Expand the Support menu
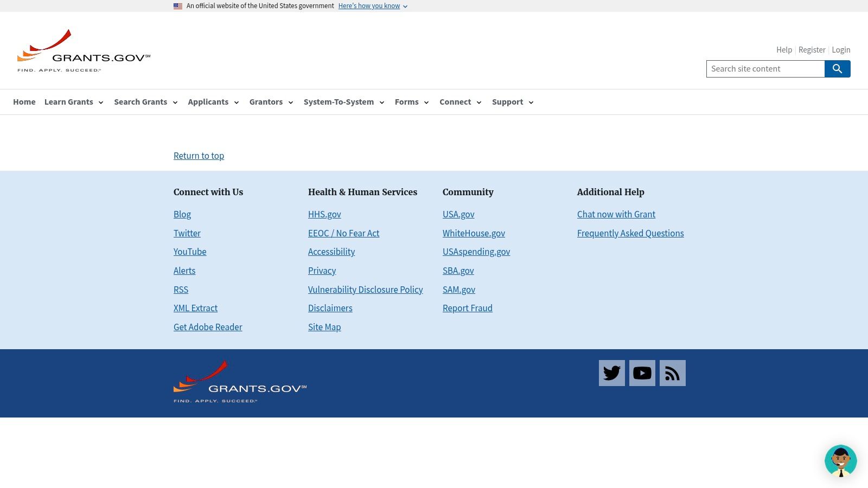 [x=513, y=102]
